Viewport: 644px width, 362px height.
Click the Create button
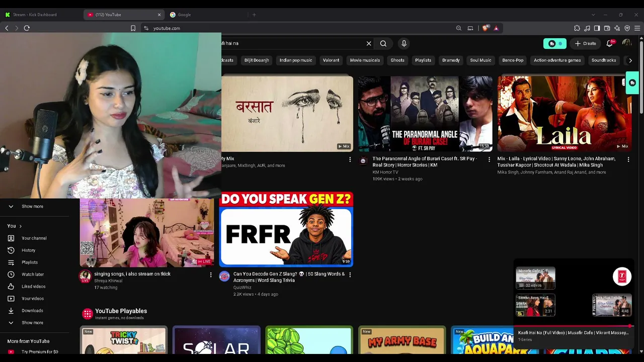(x=586, y=44)
